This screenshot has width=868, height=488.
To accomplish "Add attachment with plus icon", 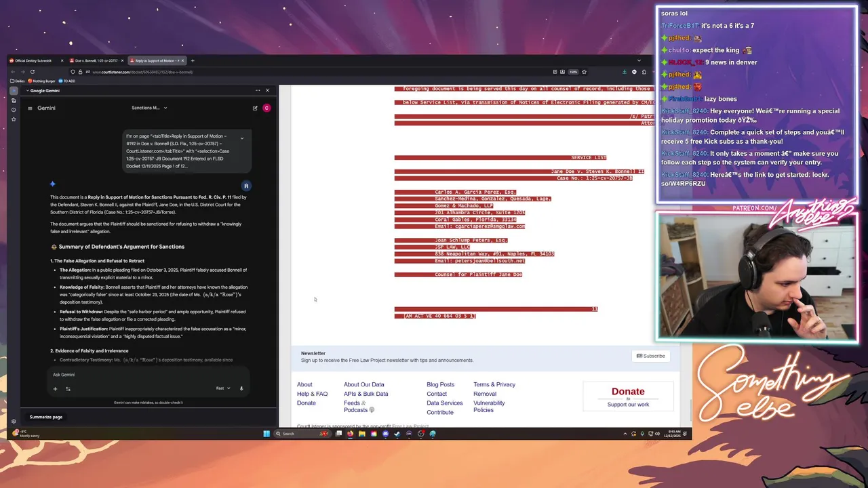I will point(55,388).
